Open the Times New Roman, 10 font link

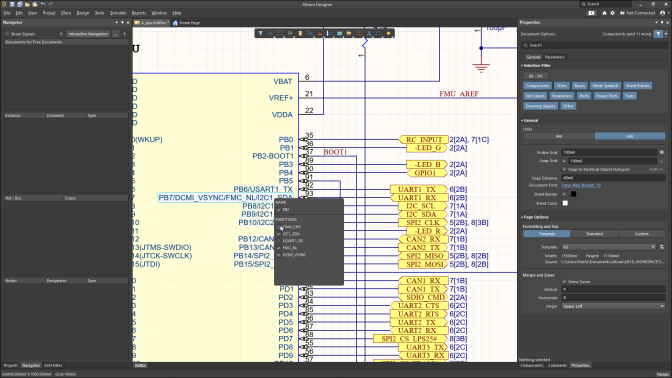[581, 185]
